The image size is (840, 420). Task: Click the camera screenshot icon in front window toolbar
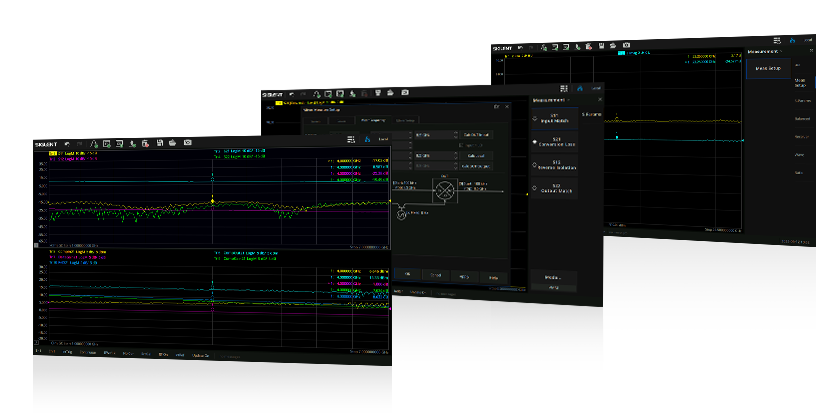(187, 142)
